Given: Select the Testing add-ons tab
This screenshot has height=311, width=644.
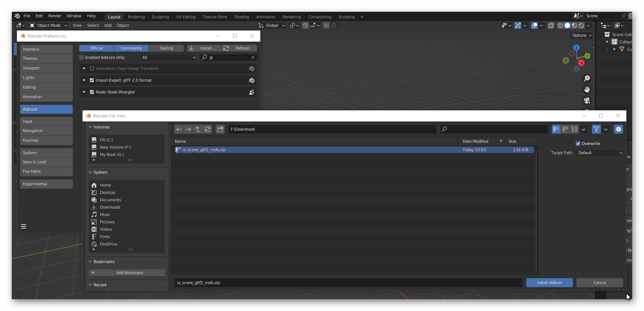Looking at the screenshot, I should [166, 48].
